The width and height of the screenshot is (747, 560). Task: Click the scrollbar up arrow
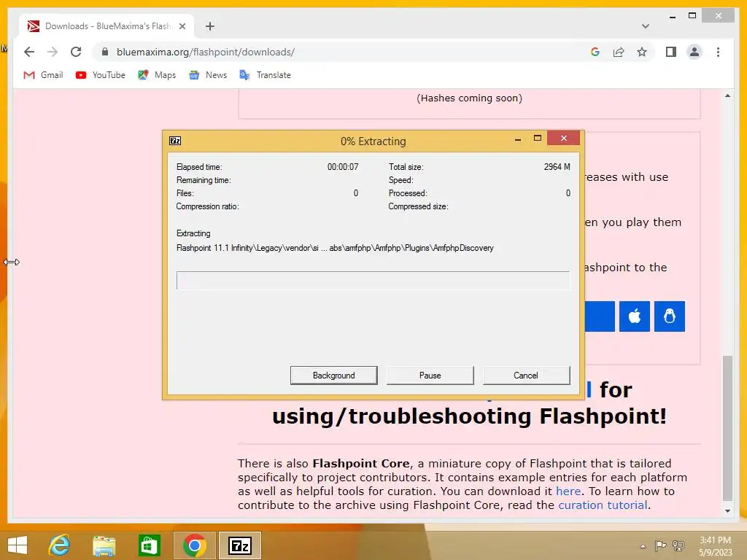727,96
